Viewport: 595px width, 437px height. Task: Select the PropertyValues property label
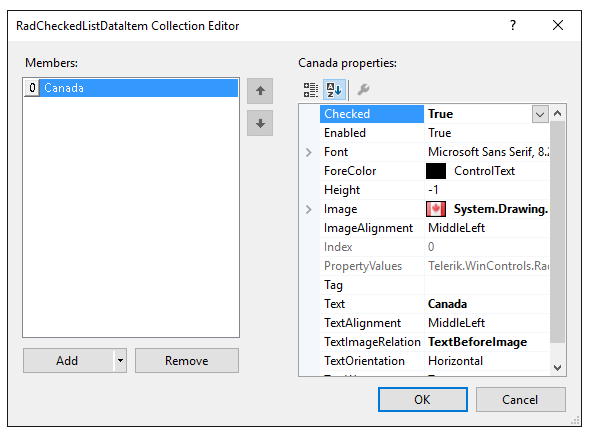(363, 266)
